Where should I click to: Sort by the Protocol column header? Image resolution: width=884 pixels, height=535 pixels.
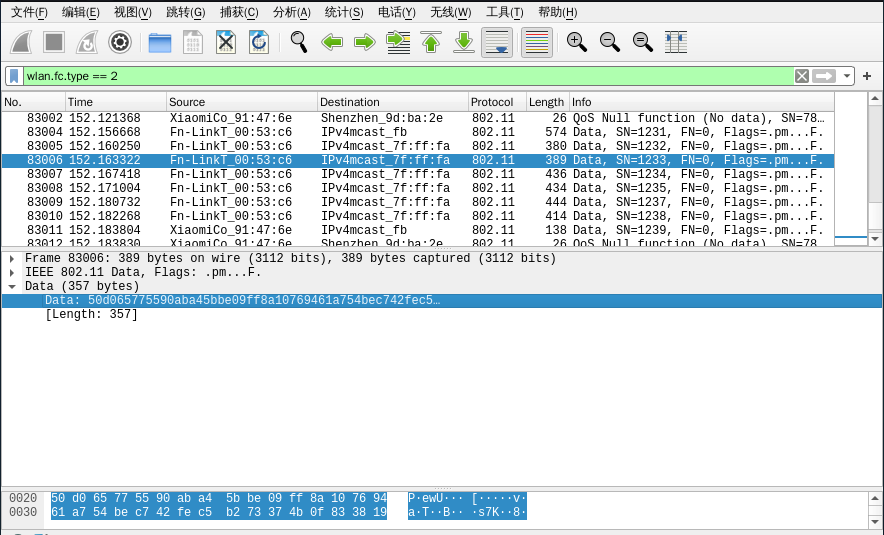pyautogui.click(x=497, y=102)
